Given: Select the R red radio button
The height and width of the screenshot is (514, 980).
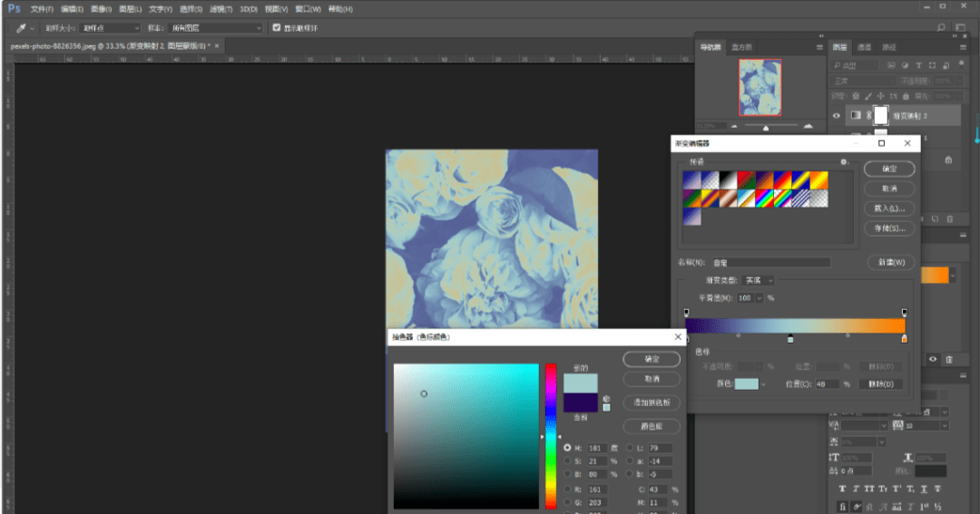Looking at the screenshot, I should pos(567,490).
